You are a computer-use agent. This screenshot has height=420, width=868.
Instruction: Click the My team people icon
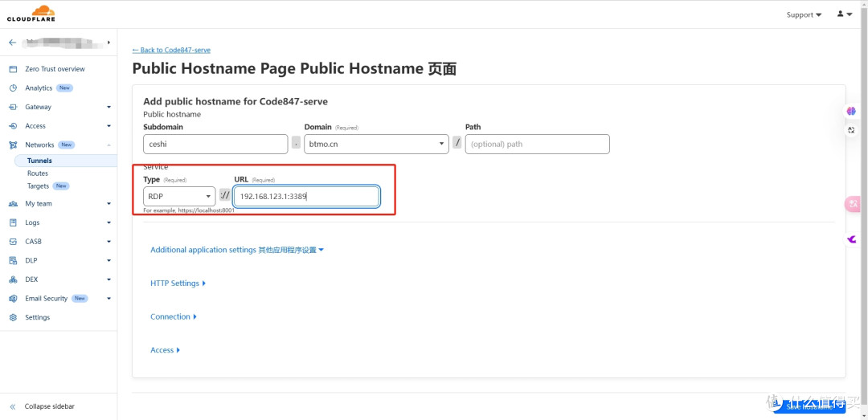click(14, 204)
